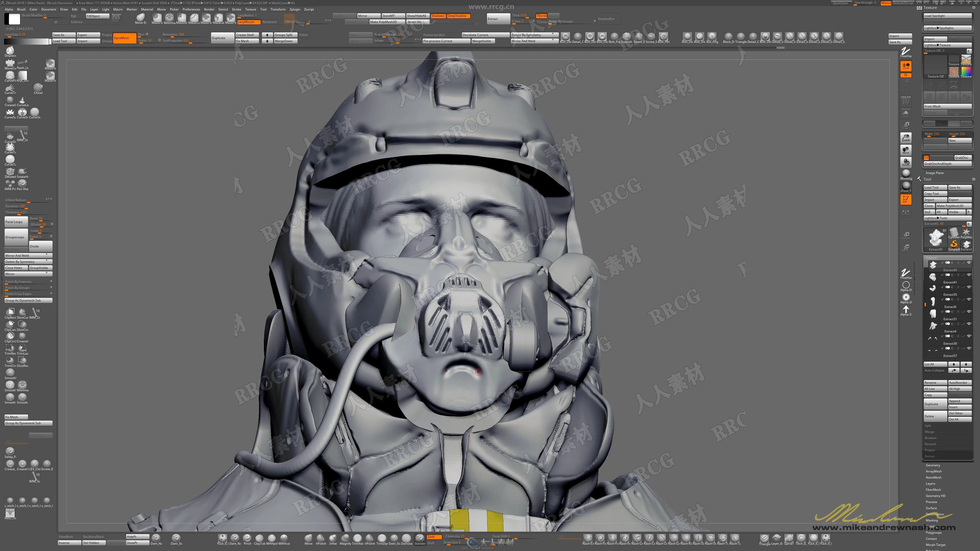The image size is (980, 551).
Task: Click the Move navigation icon
Action: point(906,150)
